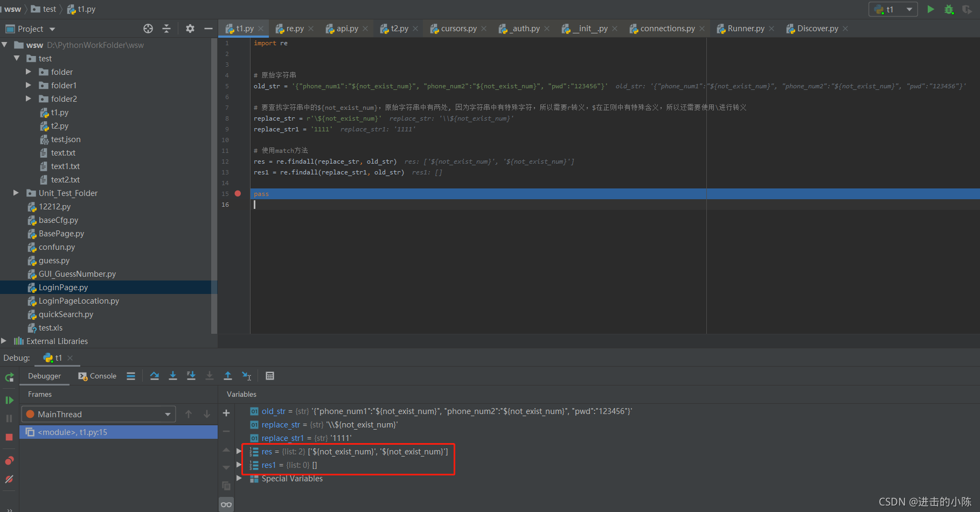Image resolution: width=980 pixels, height=512 pixels.
Task: Show watches glasses icon in variables
Action: pyautogui.click(x=226, y=504)
